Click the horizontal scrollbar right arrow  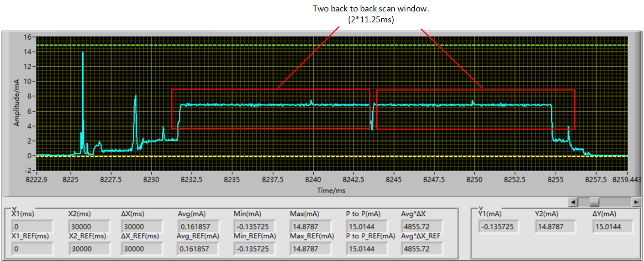[x=636, y=201]
